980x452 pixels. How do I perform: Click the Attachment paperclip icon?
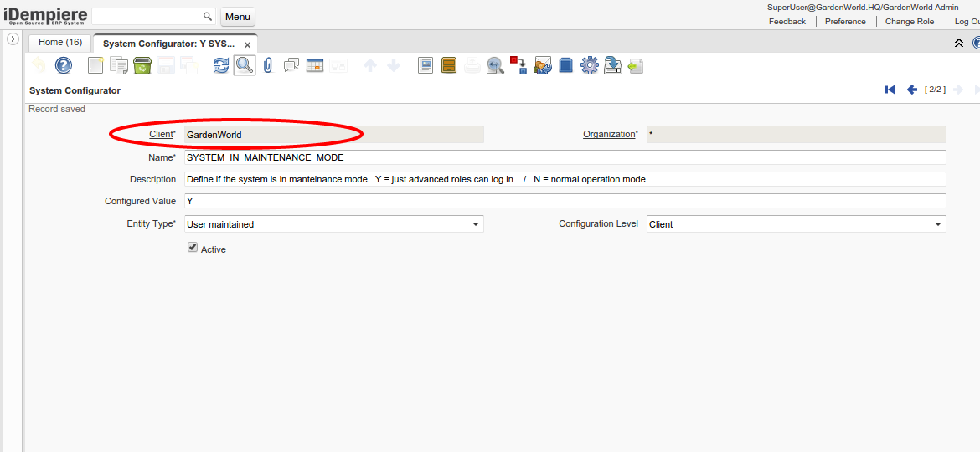click(x=268, y=65)
